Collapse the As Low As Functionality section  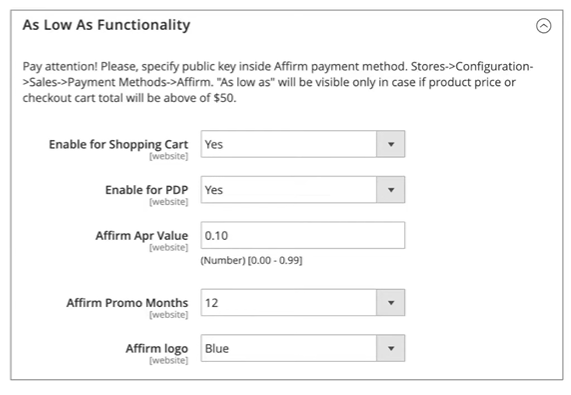543,26
